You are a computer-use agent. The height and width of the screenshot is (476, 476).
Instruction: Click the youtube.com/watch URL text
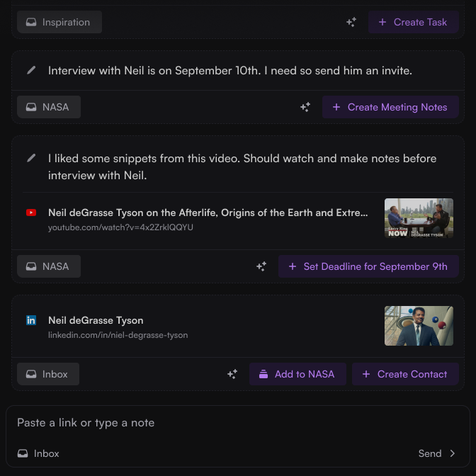point(120,227)
